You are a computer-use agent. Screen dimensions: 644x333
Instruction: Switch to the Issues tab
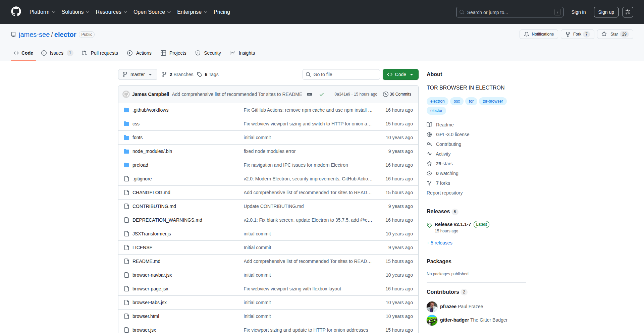[57, 53]
